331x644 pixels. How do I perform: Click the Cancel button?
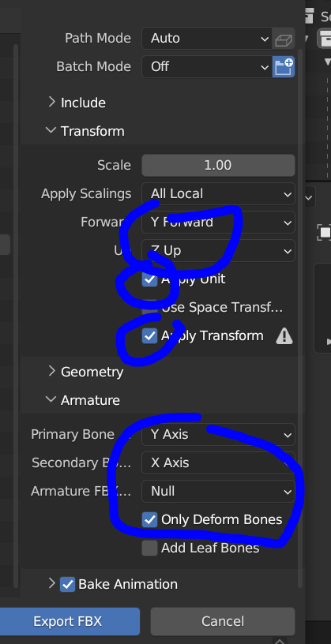pyautogui.click(x=223, y=621)
